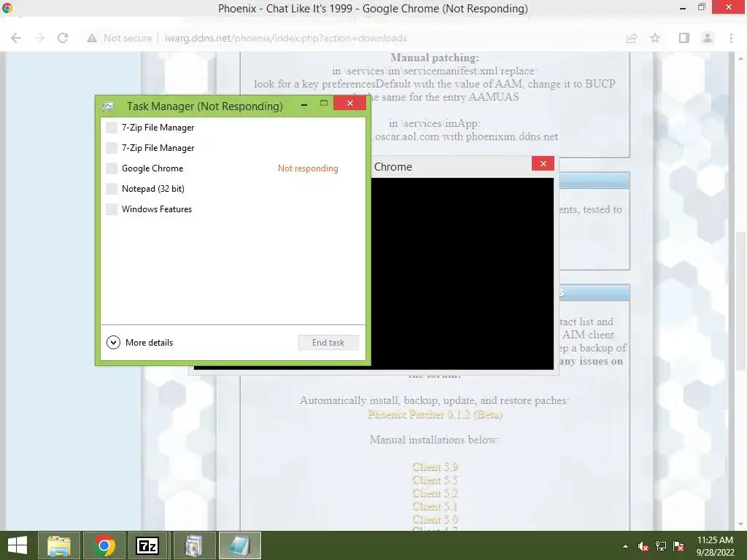Open 7-Zip from the taskbar

coord(147,545)
